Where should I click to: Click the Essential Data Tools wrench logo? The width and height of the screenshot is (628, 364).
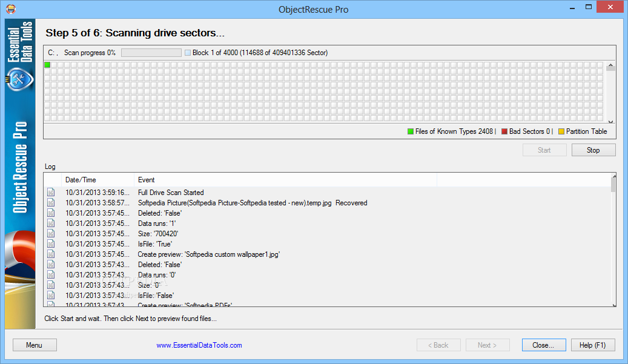(x=18, y=79)
